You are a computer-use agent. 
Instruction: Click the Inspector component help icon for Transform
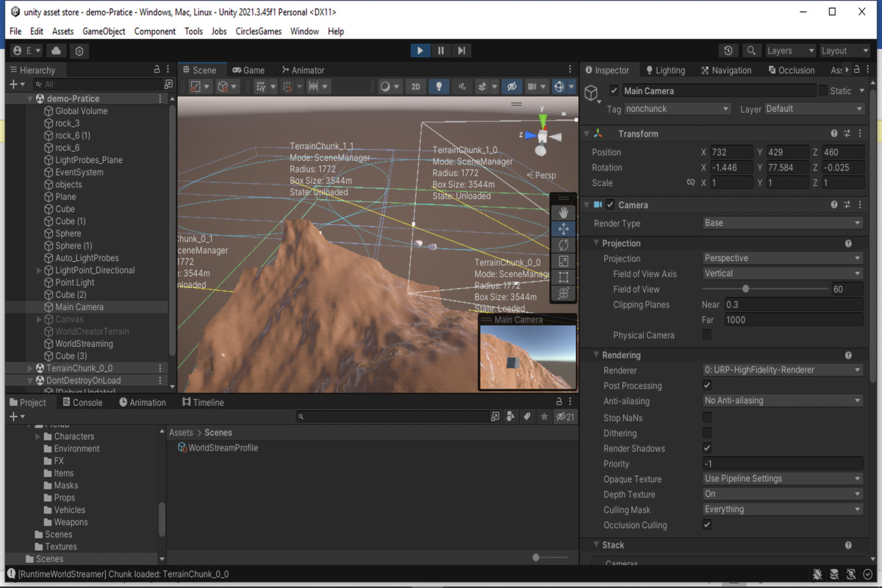click(x=834, y=134)
